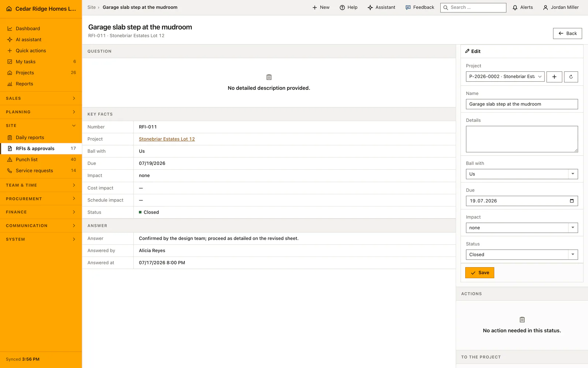Click the Save button
The width and height of the screenshot is (588, 368).
tap(480, 273)
